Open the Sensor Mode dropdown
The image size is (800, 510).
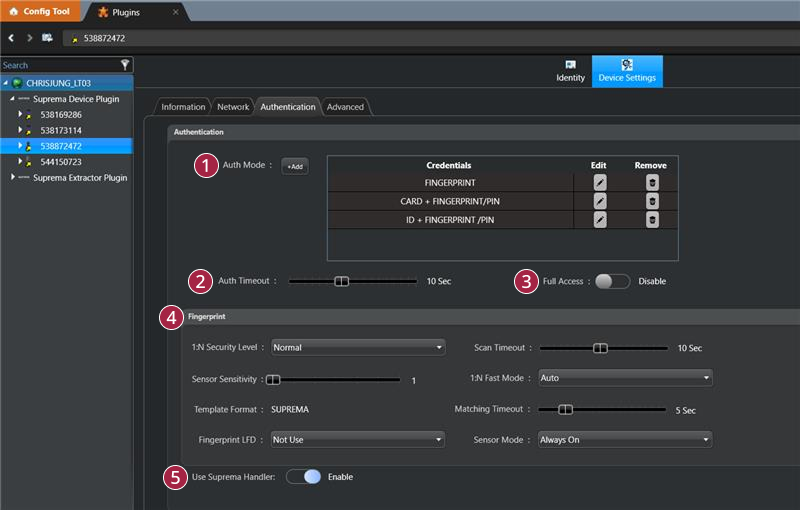[624, 440]
